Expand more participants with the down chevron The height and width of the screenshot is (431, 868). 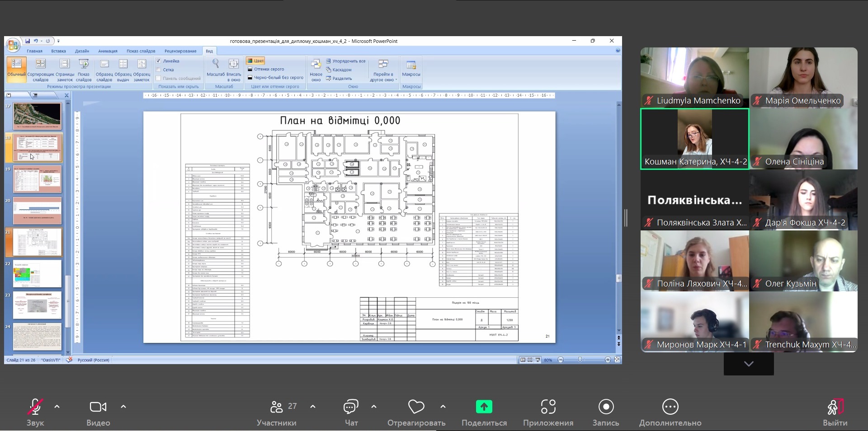(x=749, y=364)
